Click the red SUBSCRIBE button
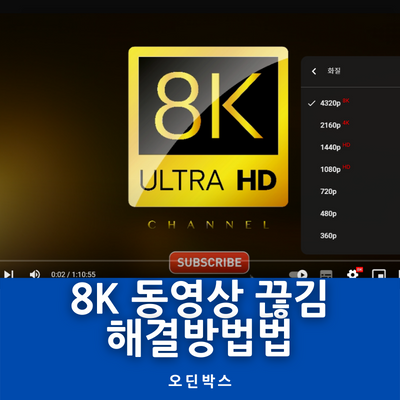 tap(209, 262)
